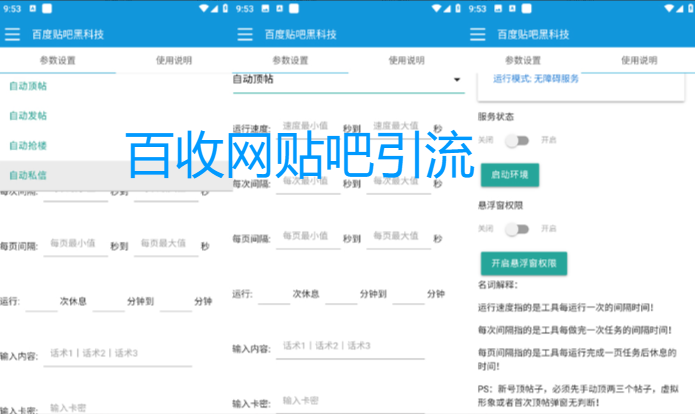The image size is (695, 414).
Task: Click the 服务状态 label
Action: pos(496,117)
